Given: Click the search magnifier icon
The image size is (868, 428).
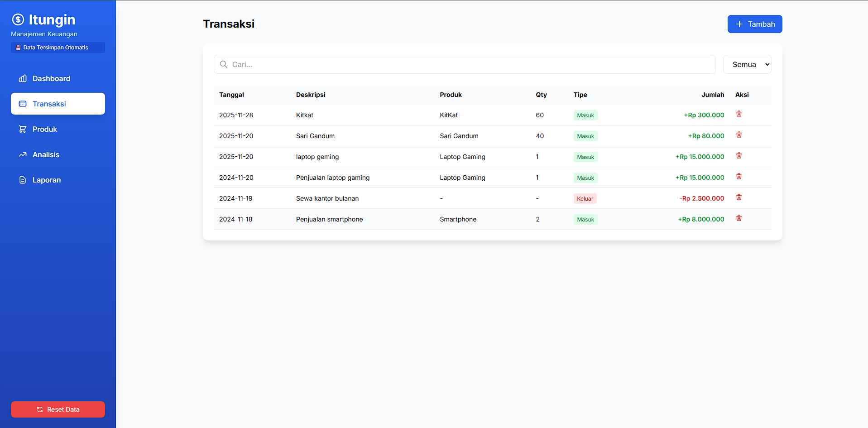Looking at the screenshot, I should (223, 64).
